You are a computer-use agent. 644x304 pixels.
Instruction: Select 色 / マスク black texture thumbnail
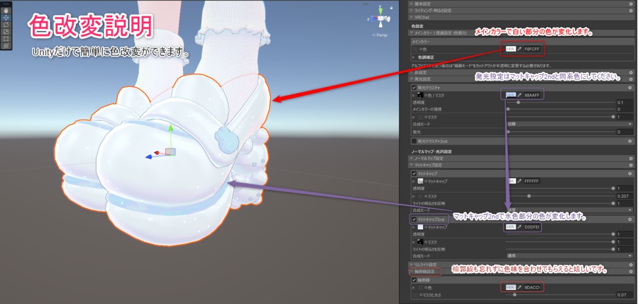click(420, 95)
